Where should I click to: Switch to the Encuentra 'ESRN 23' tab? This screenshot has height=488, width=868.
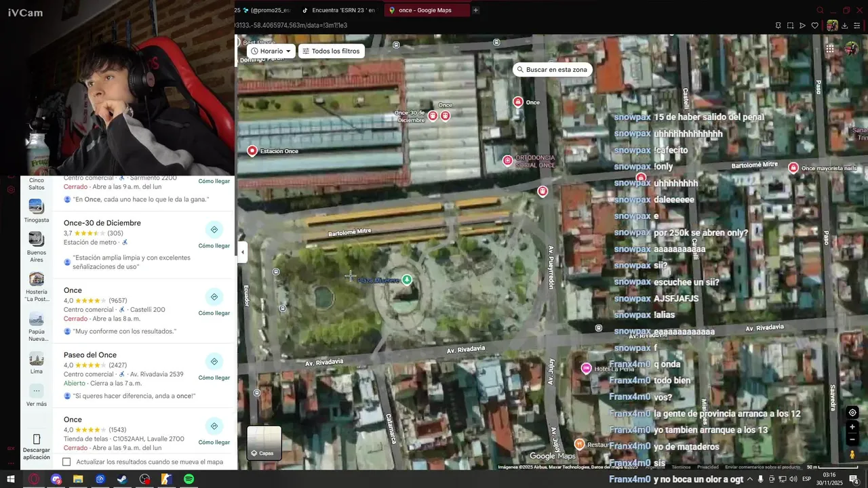click(338, 10)
